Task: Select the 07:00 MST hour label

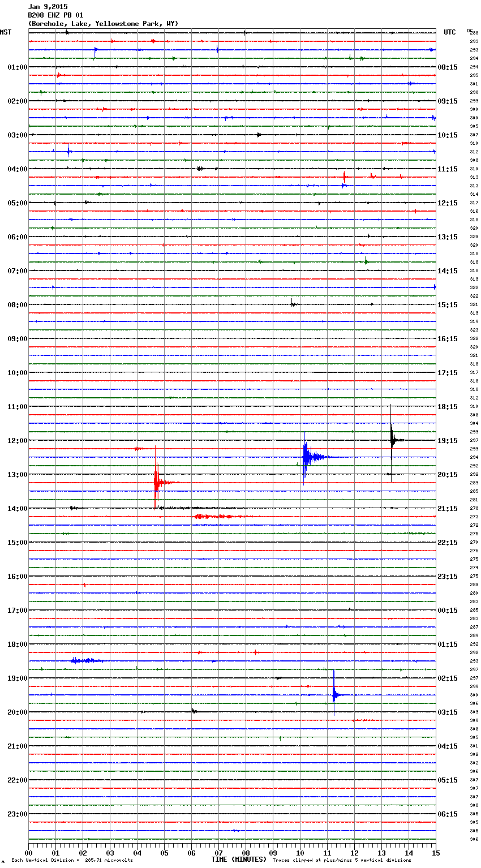Action: click(18, 271)
